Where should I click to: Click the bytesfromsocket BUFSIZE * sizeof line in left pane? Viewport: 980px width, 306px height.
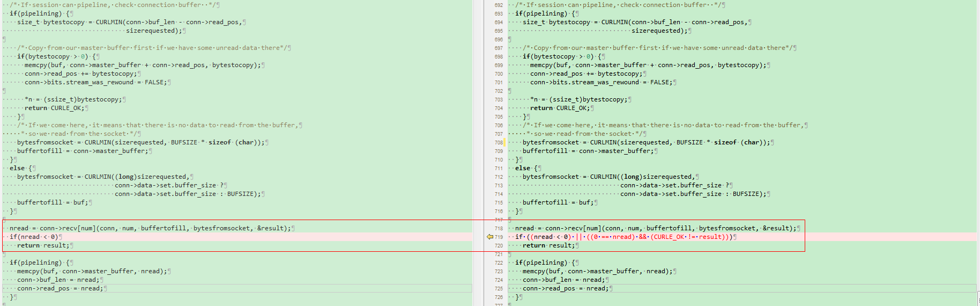141,142
